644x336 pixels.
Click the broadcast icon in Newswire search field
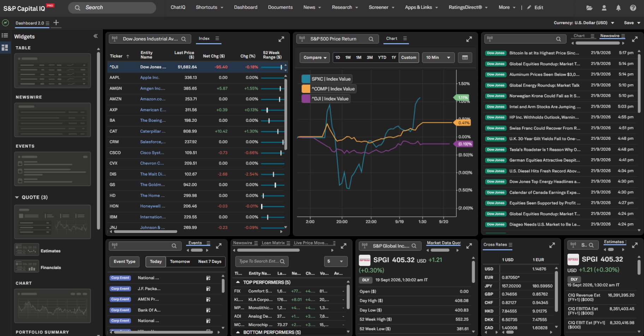(490, 38)
